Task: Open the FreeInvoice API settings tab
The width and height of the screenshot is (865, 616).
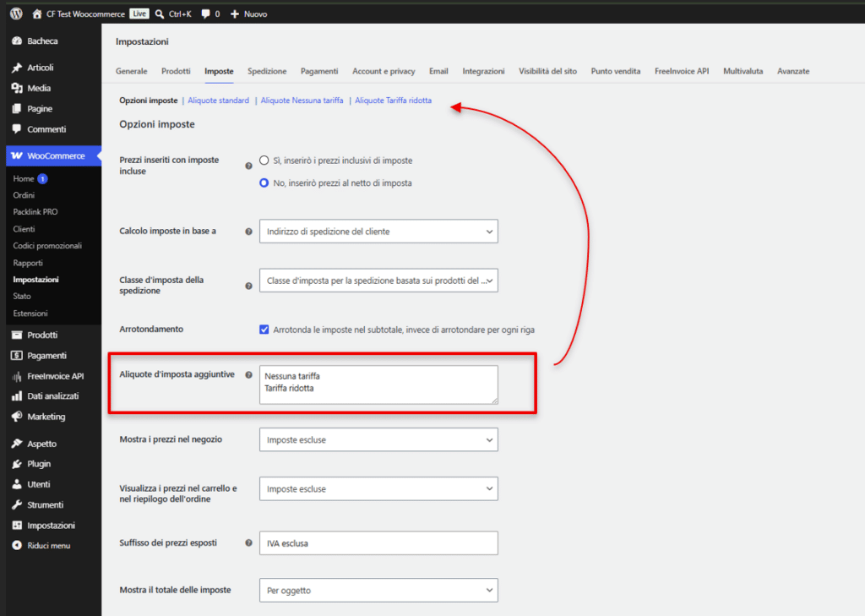Action: pyautogui.click(x=682, y=71)
